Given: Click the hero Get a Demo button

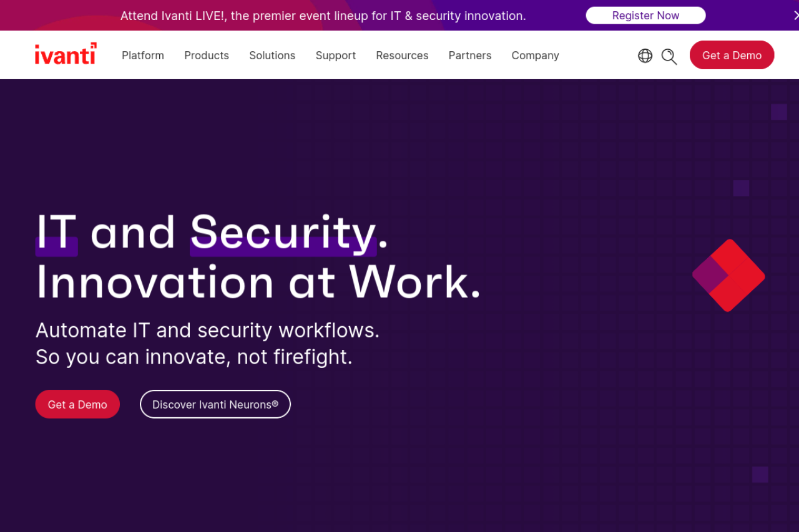Looking at the screenshot, I should 77,404.
